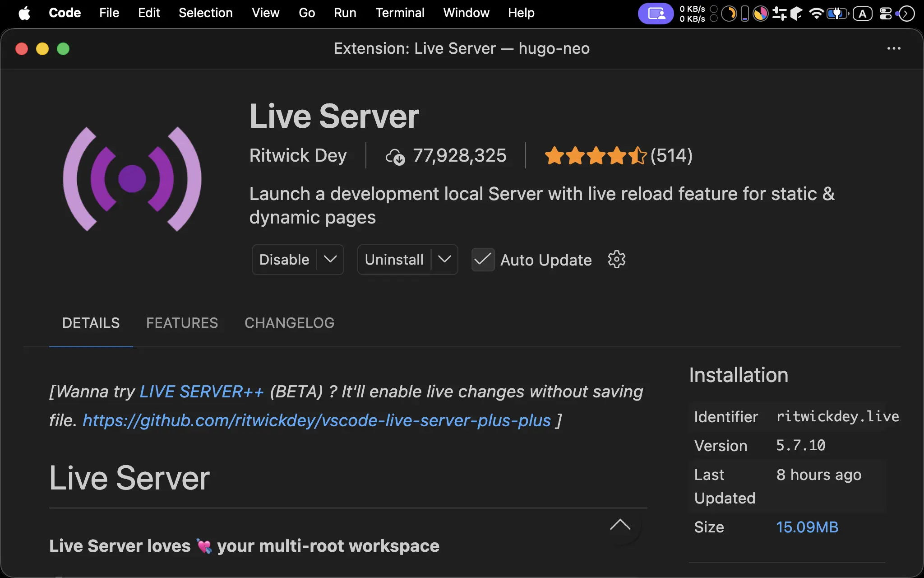Open the Terminal menu

[400, 13]
